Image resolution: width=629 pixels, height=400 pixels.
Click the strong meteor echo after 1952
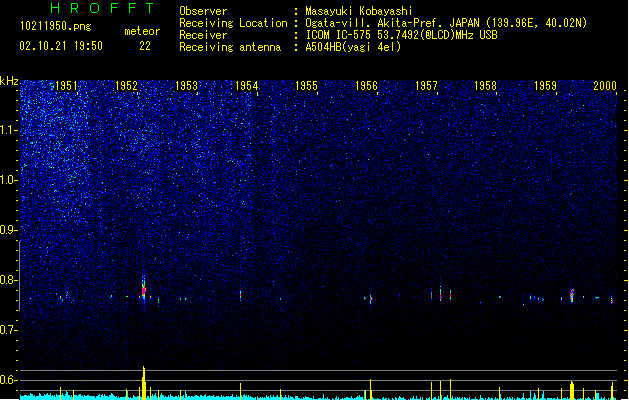point(144,290)
